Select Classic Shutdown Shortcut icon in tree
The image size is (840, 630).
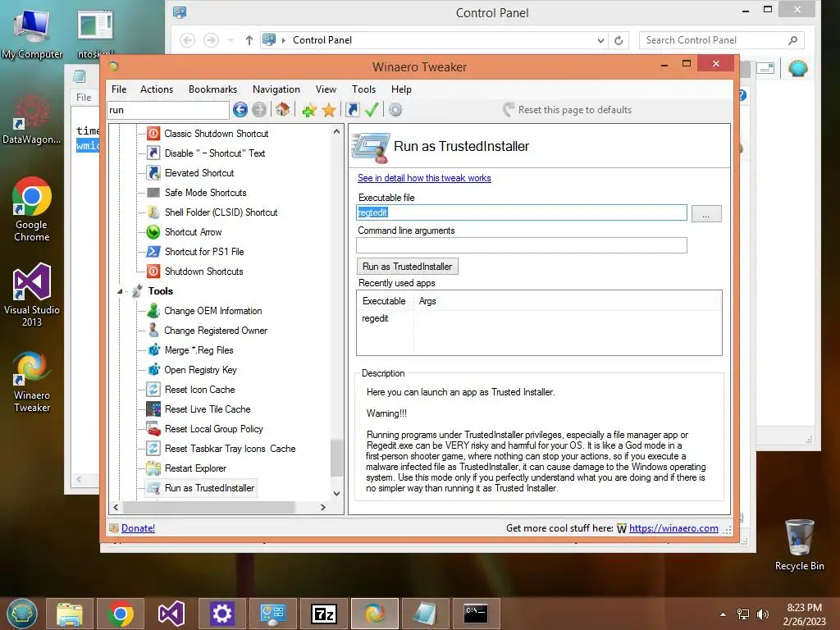(x=153, y=134)
